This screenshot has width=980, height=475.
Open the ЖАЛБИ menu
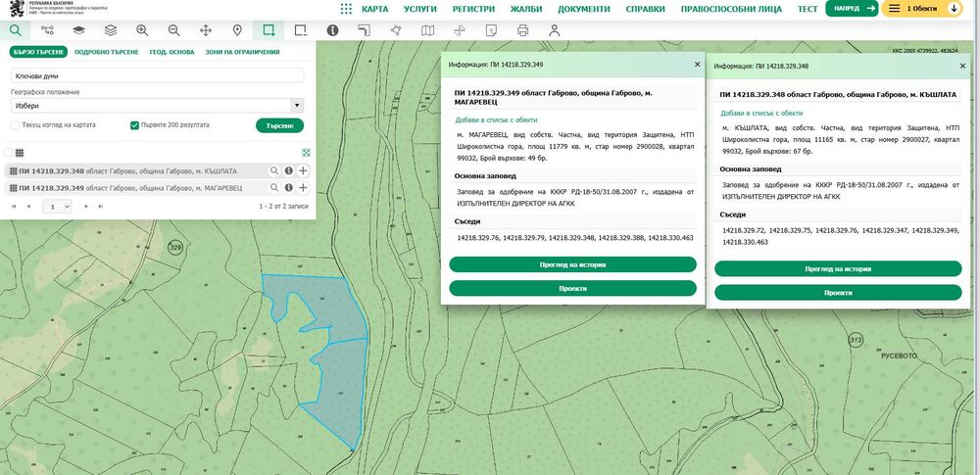tap(526, 10)
